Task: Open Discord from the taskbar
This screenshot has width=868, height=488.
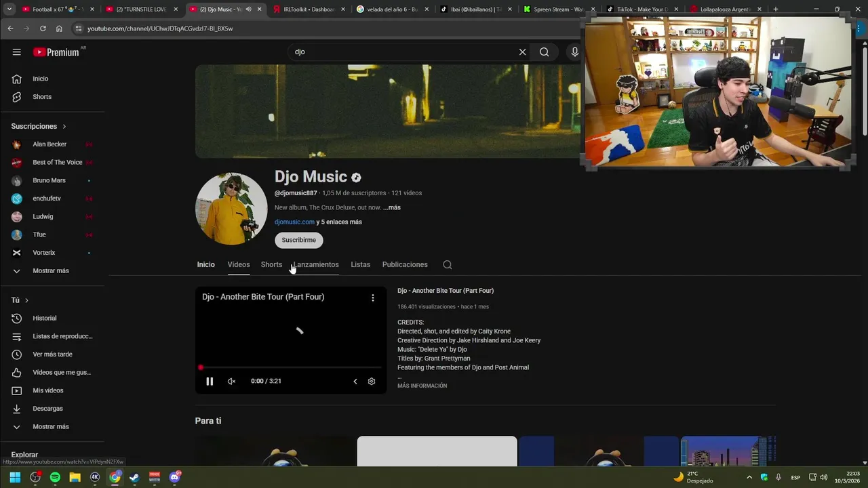Action: [175, 477]
